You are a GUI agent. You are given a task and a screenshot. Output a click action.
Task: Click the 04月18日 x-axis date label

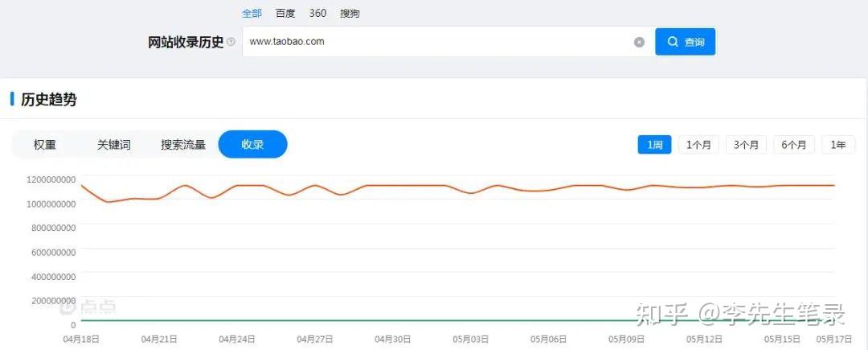tap(81, 340)
